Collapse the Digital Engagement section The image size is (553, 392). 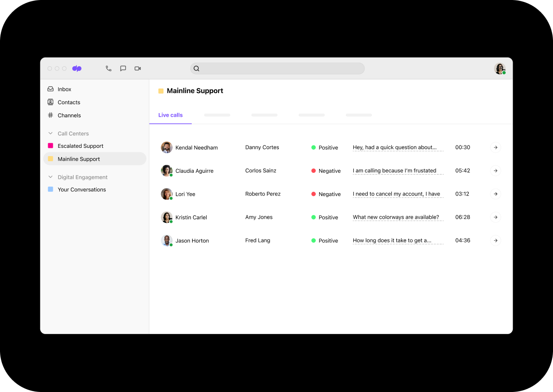50,177
